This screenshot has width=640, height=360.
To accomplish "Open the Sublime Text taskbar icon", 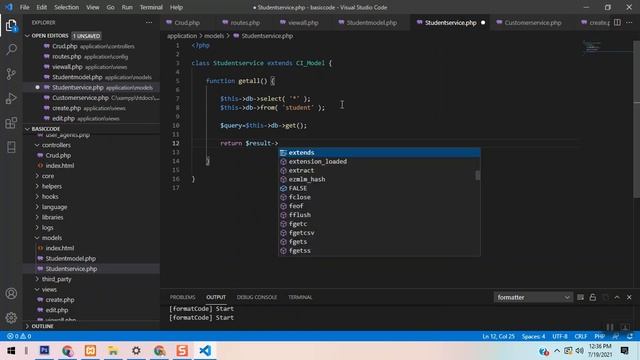I will click(x=182, y=351).
